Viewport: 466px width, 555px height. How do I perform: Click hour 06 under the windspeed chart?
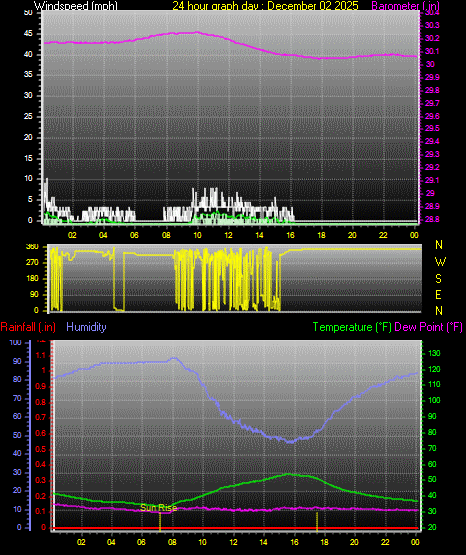pyautogui.click(x=134, y=235)
